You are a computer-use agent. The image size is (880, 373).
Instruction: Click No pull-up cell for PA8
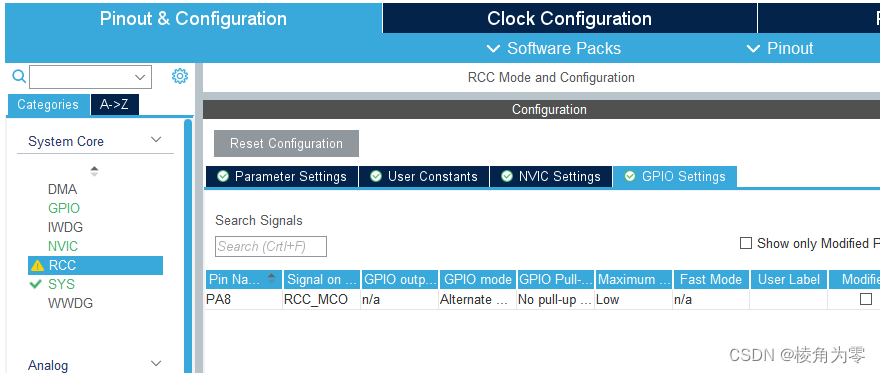(x=556, y=300)
